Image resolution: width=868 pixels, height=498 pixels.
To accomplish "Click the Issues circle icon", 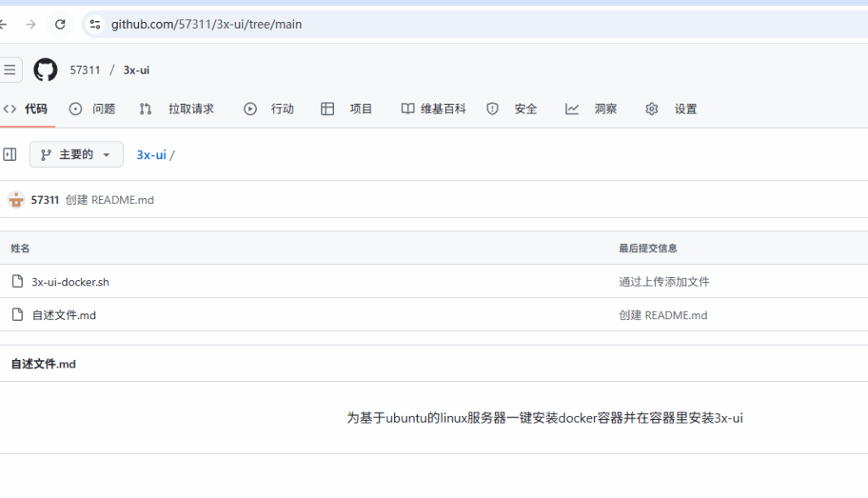I will 75,109.
